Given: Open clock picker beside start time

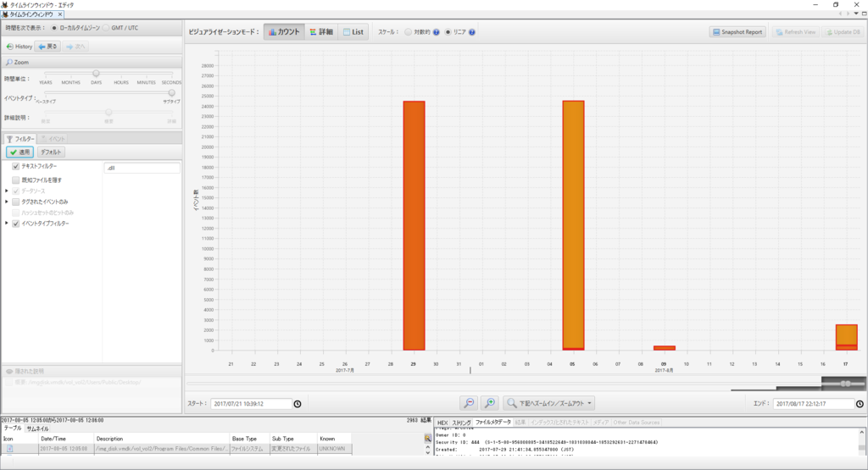Looking at the screenshot, I should pyautogui.click(x=298, y=404).
